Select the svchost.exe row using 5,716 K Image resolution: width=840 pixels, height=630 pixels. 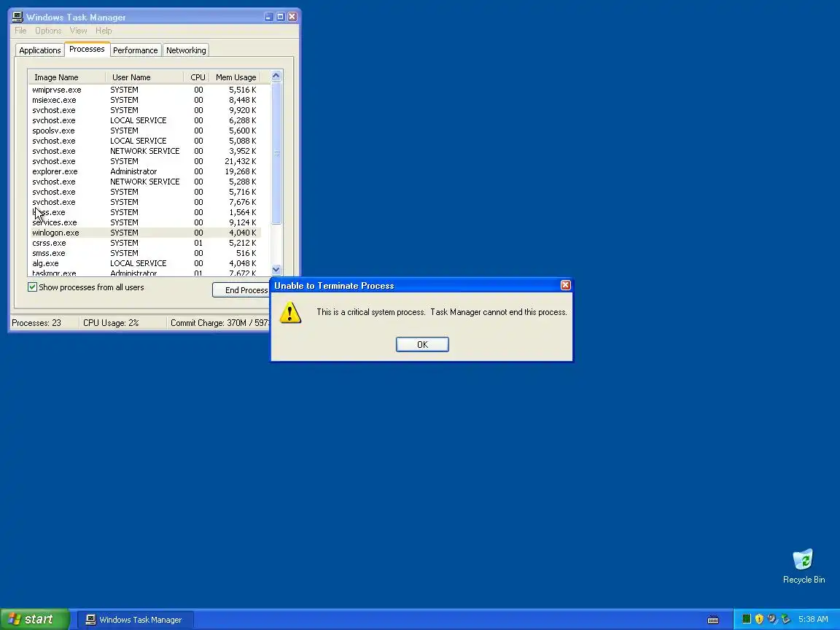pyautogui.click(x=144, y=192)
